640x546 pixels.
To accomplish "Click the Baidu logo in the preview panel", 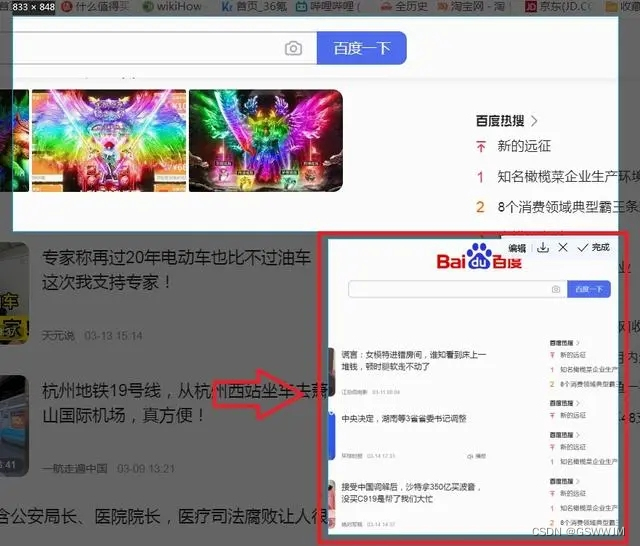I will (479, 257).
